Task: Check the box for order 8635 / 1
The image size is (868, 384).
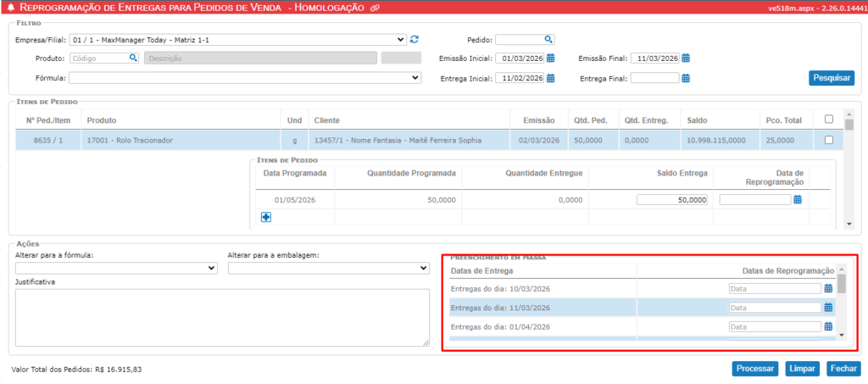Action: tap(829, 140)
